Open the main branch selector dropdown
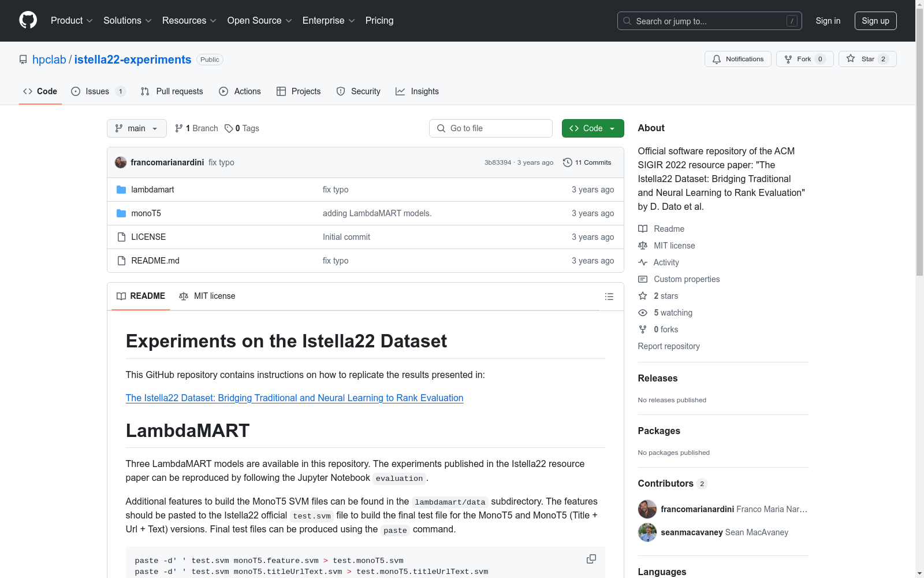Viewport: 924px width, 578px height. pos(137,128)
